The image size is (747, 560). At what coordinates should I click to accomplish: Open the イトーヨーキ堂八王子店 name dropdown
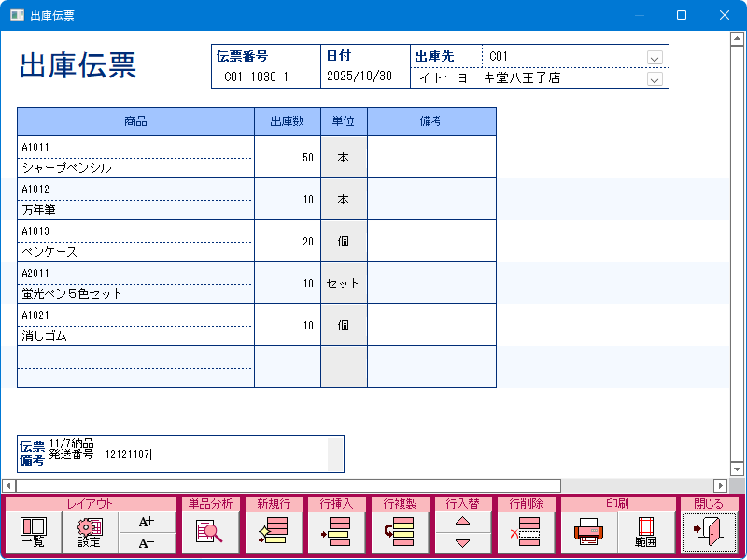click(x=655, y=79)
